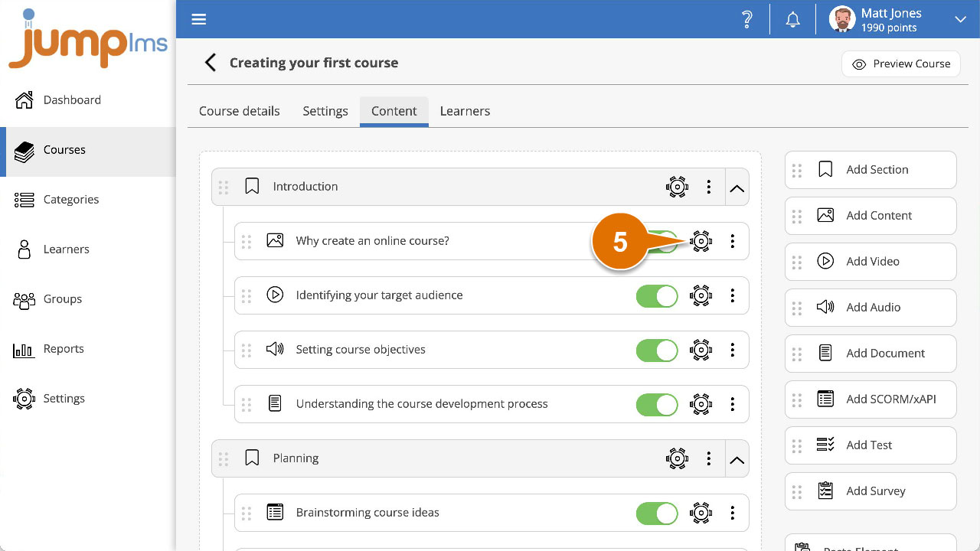Open the hamburger menu in top bar
The height and width of the screenshot is (551, 980).
(x=199, y=19)
